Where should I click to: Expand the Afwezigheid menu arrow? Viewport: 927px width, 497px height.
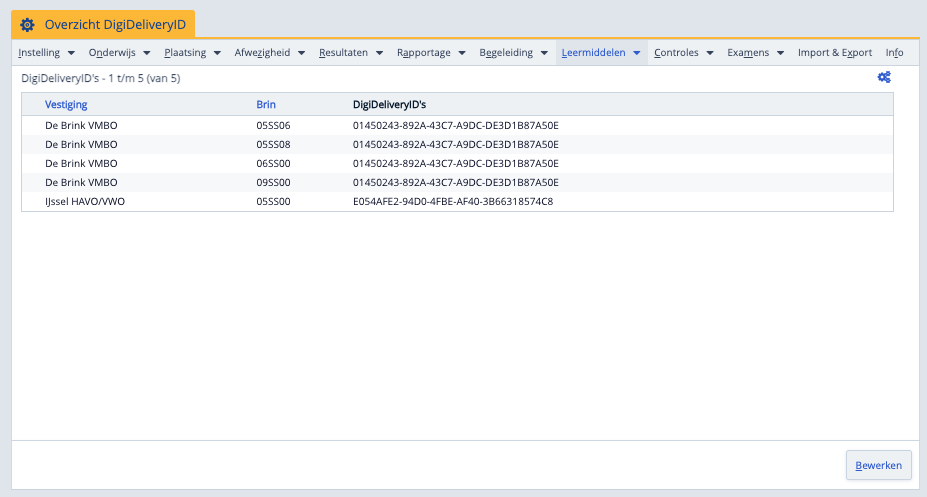[302, 53]
